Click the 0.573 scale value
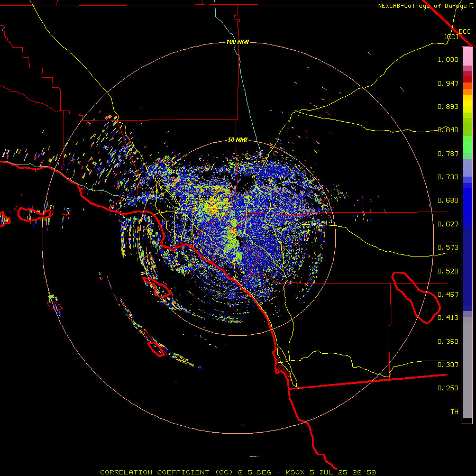 [448, 248]
